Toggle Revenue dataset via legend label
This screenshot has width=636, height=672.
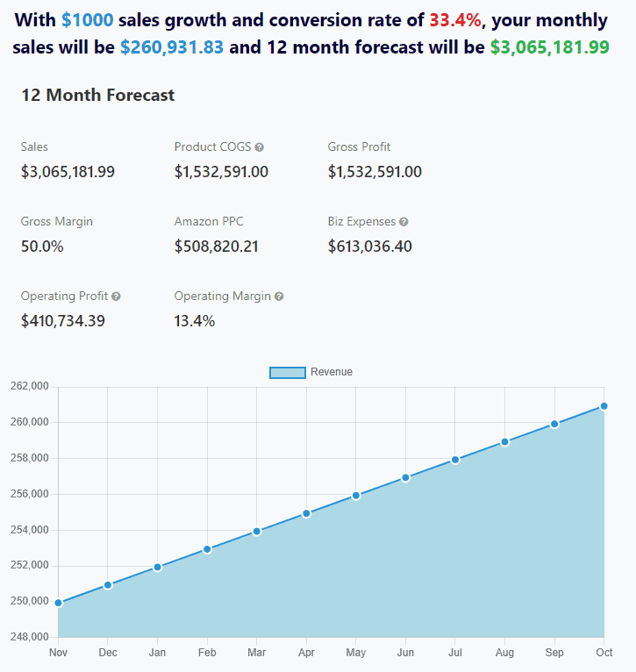pos(331,372)
